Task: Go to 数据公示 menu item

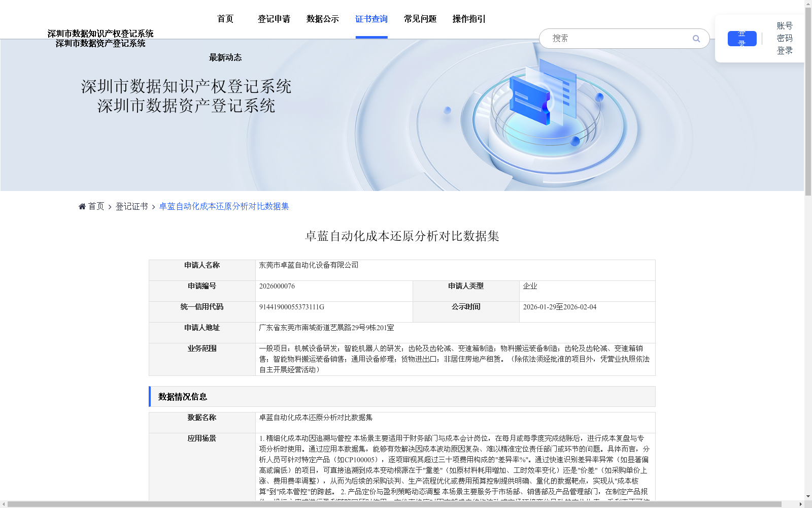Action: click(323, 19)
